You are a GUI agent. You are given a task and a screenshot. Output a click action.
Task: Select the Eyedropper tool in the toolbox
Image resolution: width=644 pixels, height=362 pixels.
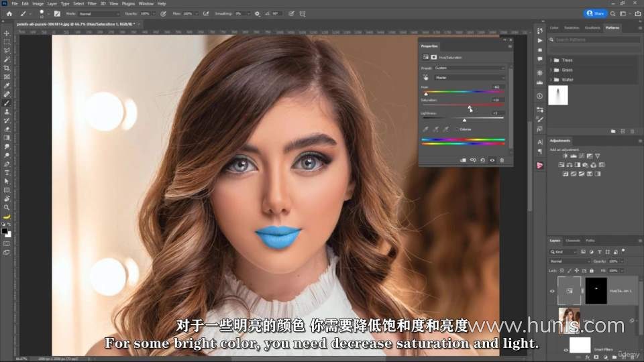tap(7, 85)
